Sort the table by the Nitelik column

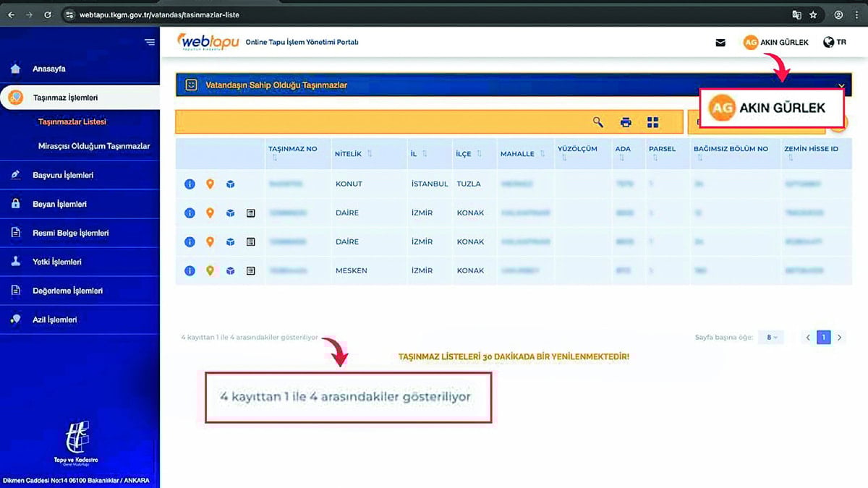pyautogui.click(x=370, y=154)
